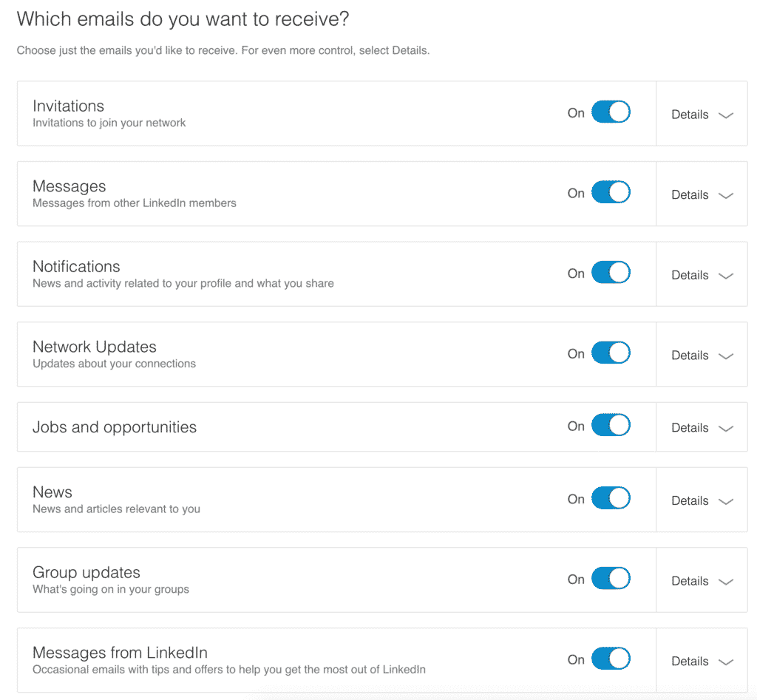This screenshot has height=700, width=757.
Task: Disable the Messages email switch
Action: [611, 192]
